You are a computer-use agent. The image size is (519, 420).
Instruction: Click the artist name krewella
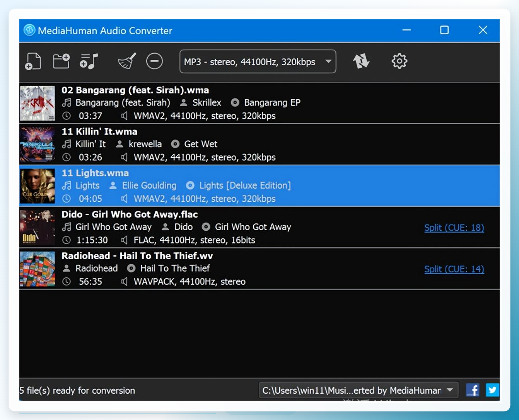point(145,144)
